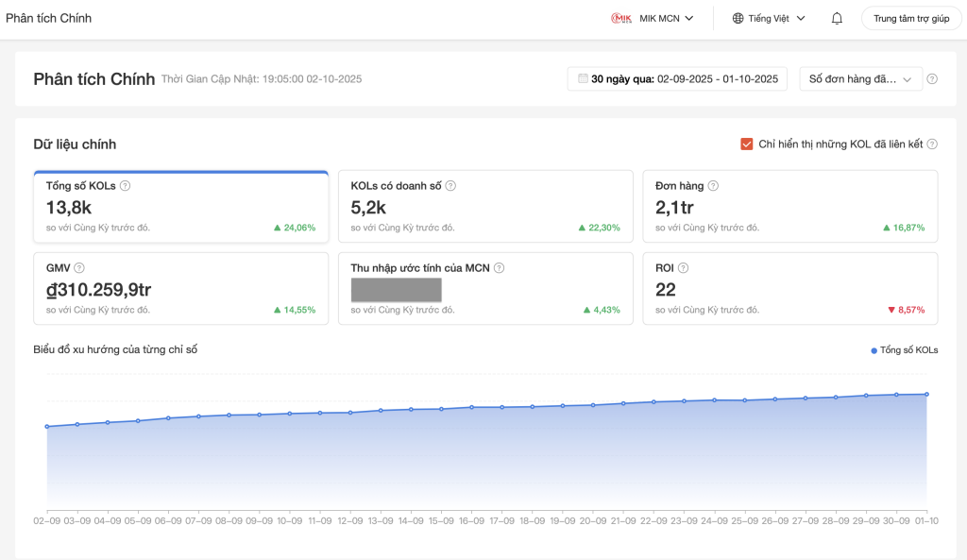The height and width of the screenshot is (560, 967).
Task: Click calendar icon in the date range picker
Action: coord(583,79)
